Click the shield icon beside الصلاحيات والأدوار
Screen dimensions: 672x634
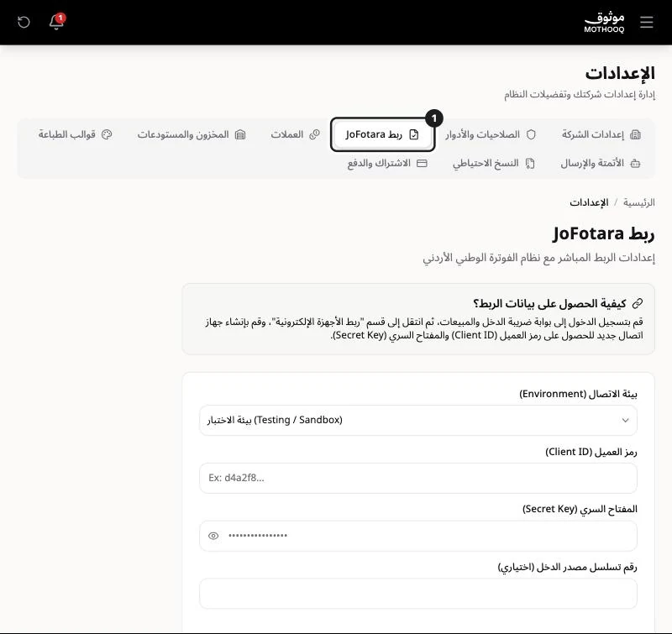coord(531,134)
